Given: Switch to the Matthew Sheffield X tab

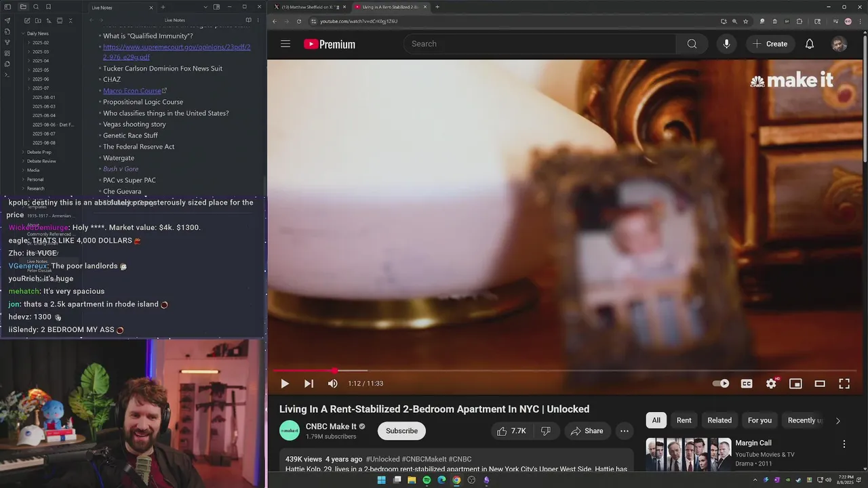Looking at the screenshot, I should [x=309, y=7].
